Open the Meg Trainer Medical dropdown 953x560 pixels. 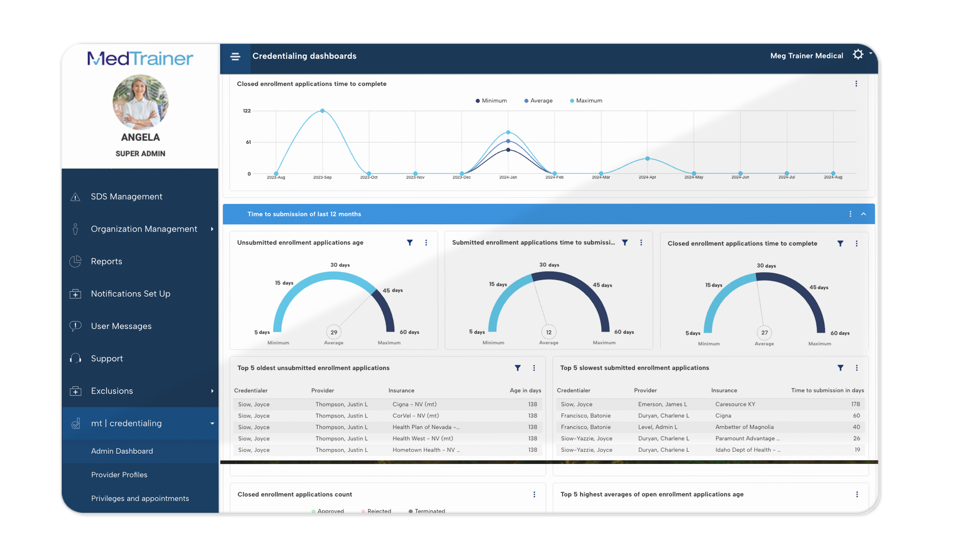click(x=806, y=55)
